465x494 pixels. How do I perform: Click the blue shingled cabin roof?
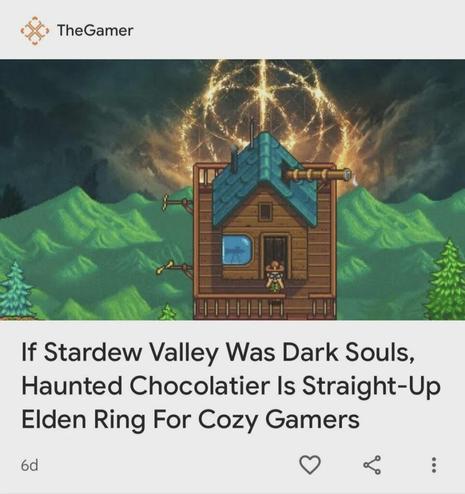265,180
